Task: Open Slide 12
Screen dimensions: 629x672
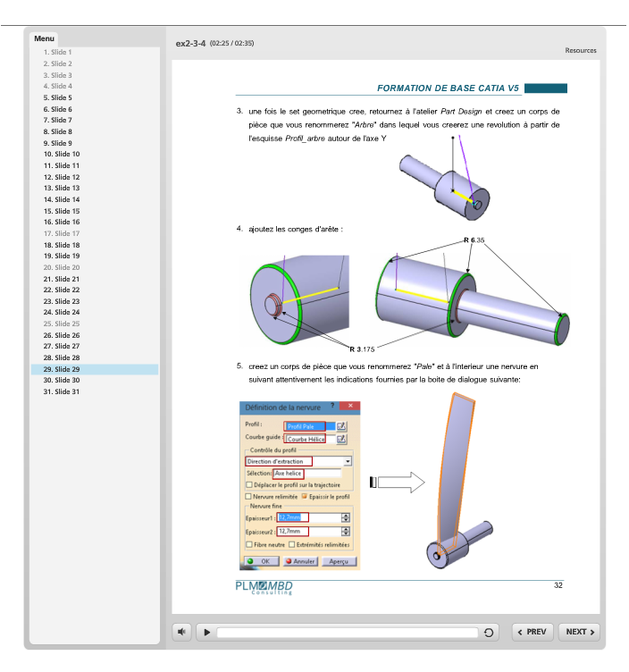Action: pyautogui.click(x=62, y=177)
